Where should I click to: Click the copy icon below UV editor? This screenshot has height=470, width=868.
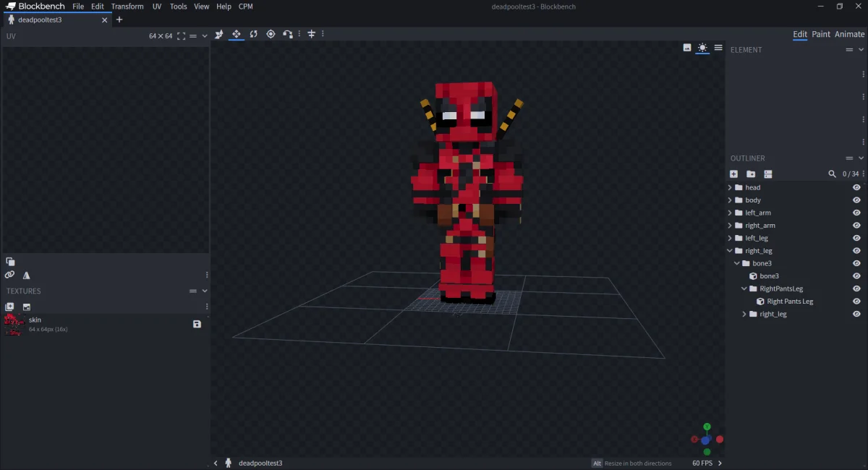click(10, 262)
